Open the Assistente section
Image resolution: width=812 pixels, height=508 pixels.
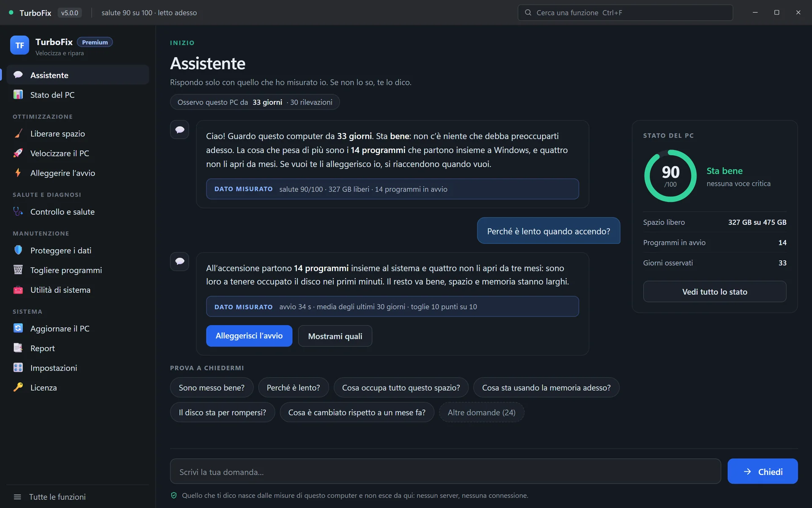78,75
